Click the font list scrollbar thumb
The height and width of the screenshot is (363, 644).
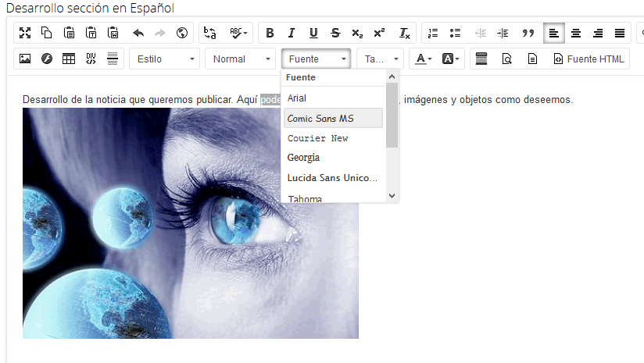[392, 115]
